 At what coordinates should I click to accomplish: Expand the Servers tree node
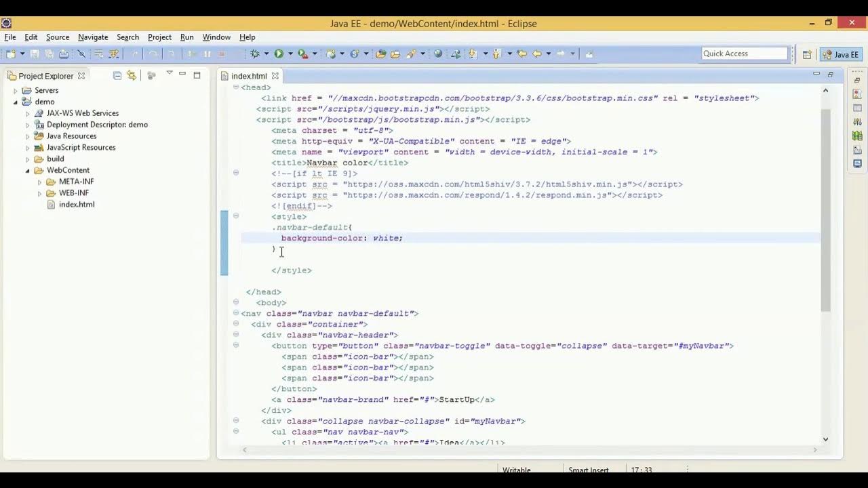(16, 91)
